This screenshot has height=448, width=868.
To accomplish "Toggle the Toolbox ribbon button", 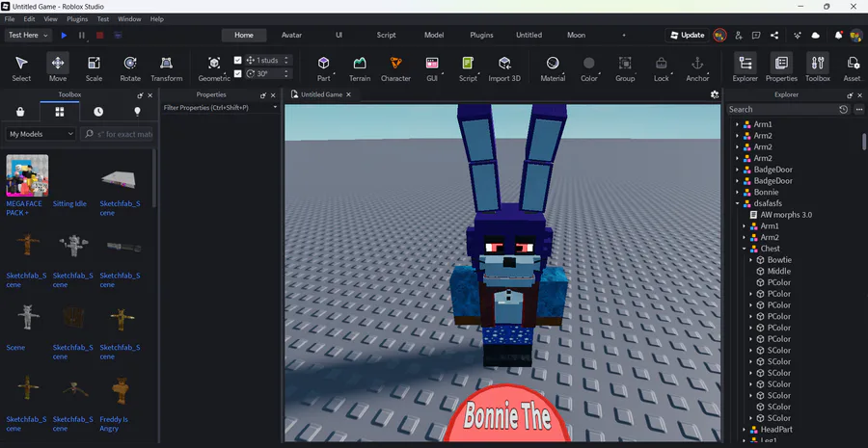I will pyautogui.click(x=818, y=68).
